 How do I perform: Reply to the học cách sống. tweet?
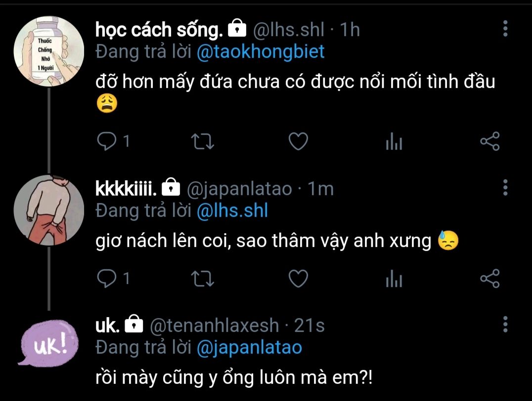pos(105,142)
